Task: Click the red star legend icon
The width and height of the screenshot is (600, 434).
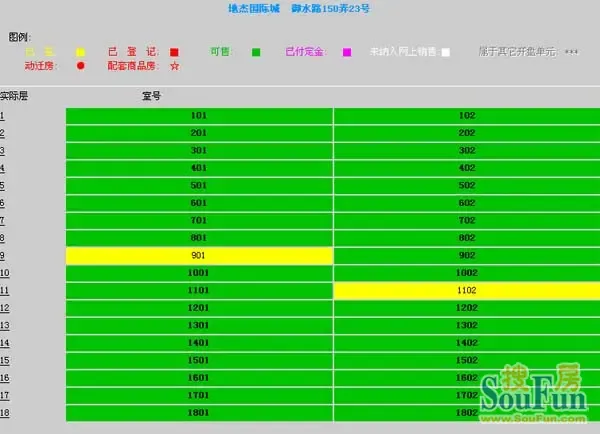Action: click(x=174, y=66)
